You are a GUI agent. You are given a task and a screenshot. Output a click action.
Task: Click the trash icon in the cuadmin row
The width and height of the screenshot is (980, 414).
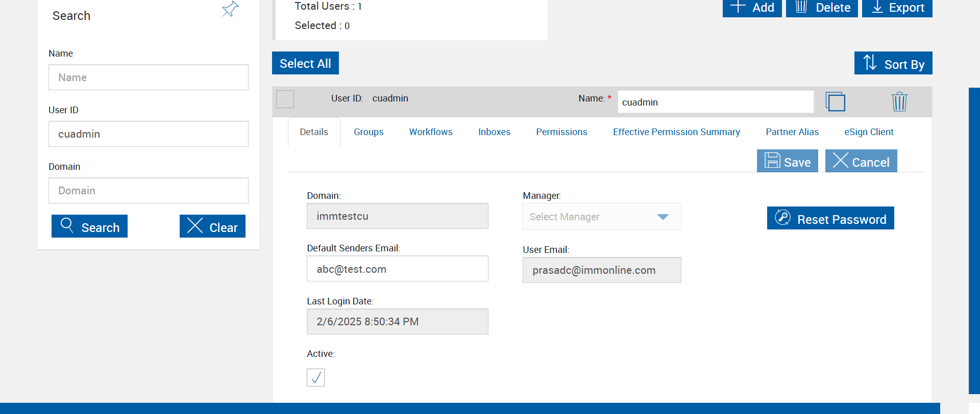coord(899,101)
